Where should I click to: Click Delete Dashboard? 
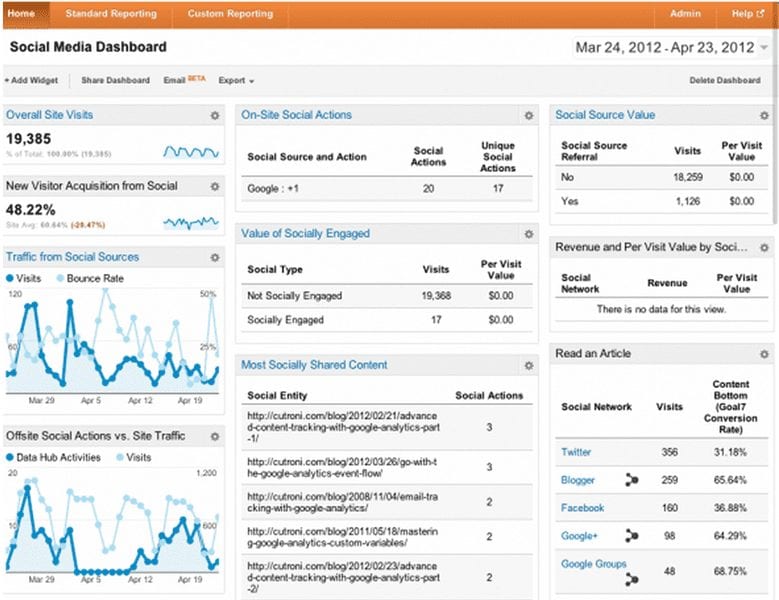[725, 80]
